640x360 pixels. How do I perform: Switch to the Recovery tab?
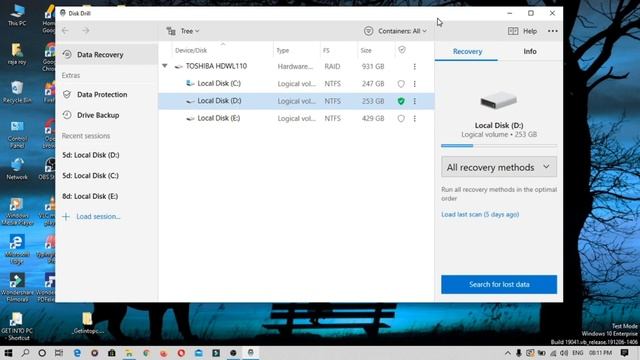coord(467,51)
